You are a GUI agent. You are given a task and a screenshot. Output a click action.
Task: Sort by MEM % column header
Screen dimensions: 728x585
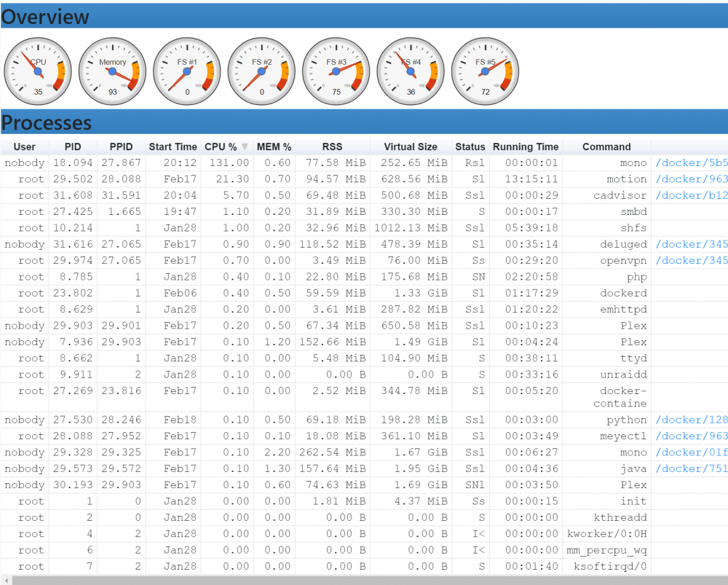[274, 147]
